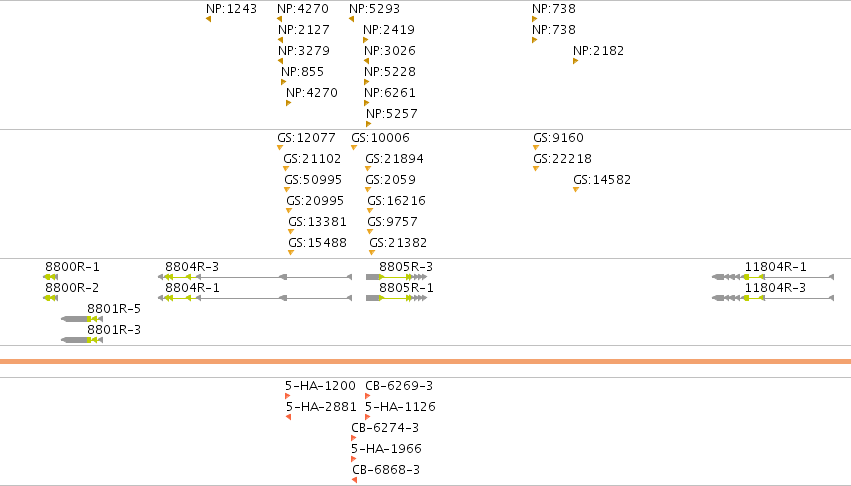851x486 pixels.
Task: Select the NP:855 insertion marker
Action: click(x=283, y=82)
